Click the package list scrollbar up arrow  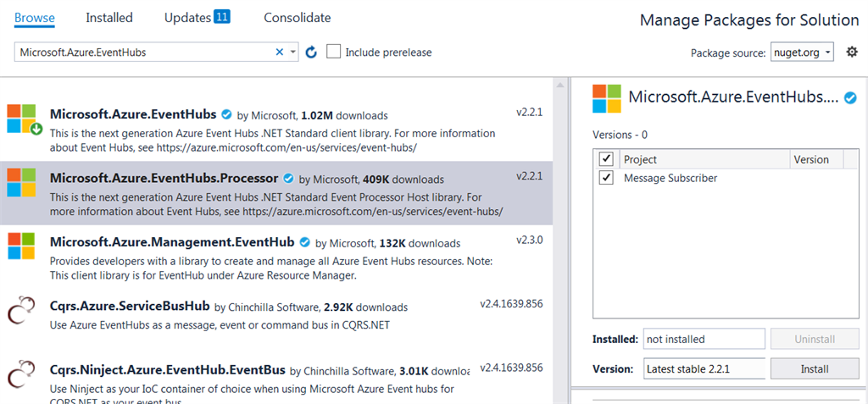point(560,86)
